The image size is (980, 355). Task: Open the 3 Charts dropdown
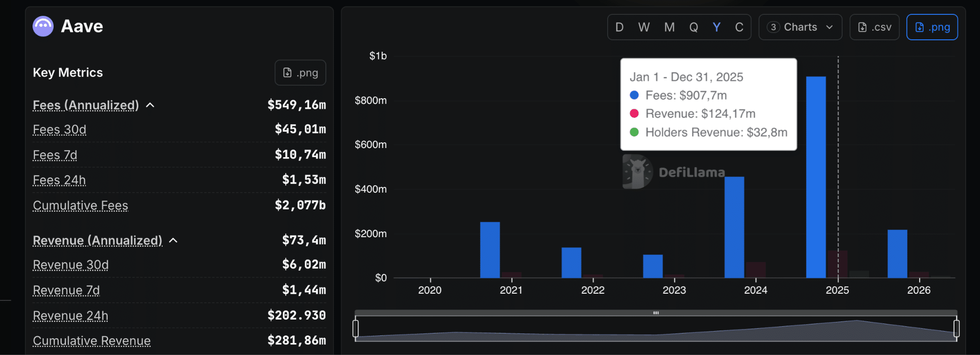[x=800, y=27]
